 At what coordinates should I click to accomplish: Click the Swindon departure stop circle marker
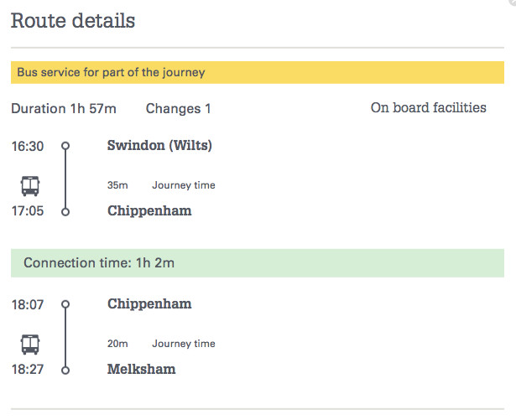[65, 146]
